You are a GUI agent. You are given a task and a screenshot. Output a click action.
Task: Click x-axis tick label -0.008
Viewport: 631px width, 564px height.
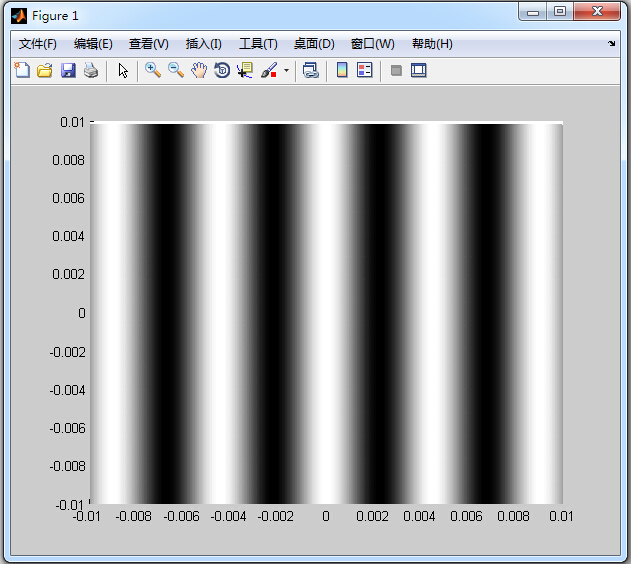click(134, 516)
